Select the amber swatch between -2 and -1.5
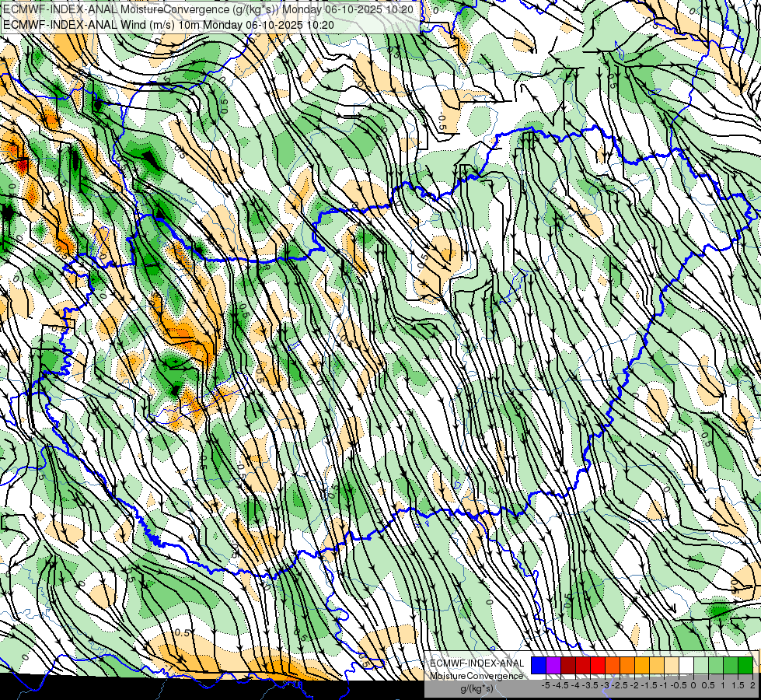Screen dimensions: 761x700 point(642,666)
